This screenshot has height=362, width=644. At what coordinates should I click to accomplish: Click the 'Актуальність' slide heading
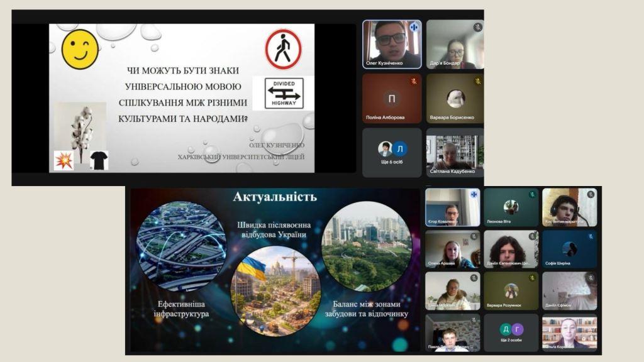[x=275, y=197]
